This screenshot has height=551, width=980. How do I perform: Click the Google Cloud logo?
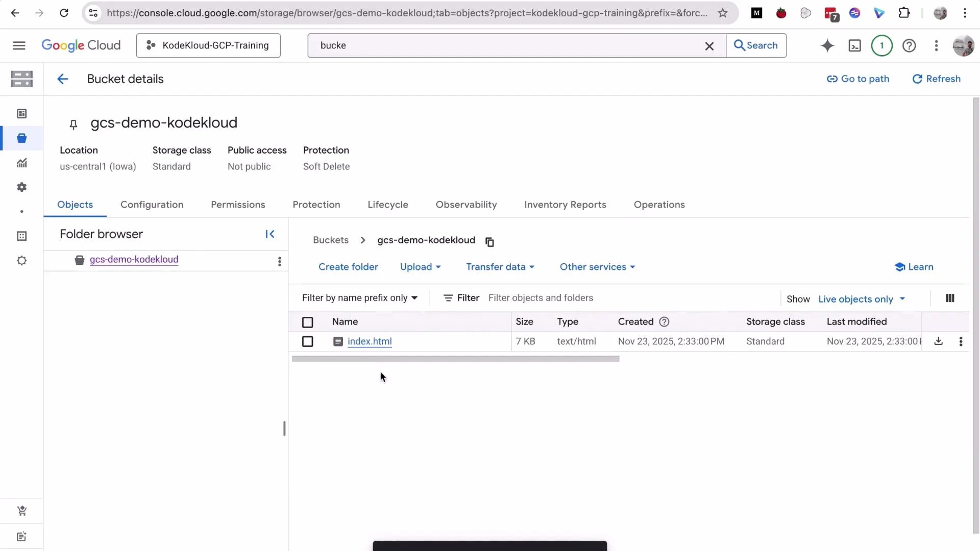(x=81, y=45)
